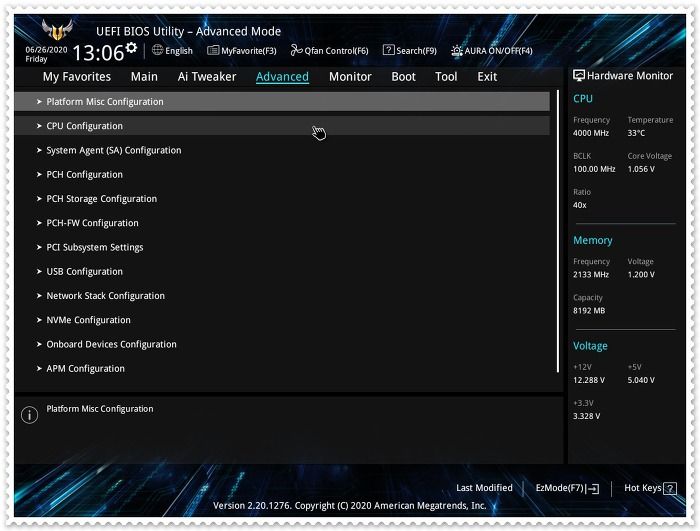Image resolution: width=700 pixels, height=531 pixels.
Task: Click the info circle icon in the help area
Action: [x=29, y=415]
